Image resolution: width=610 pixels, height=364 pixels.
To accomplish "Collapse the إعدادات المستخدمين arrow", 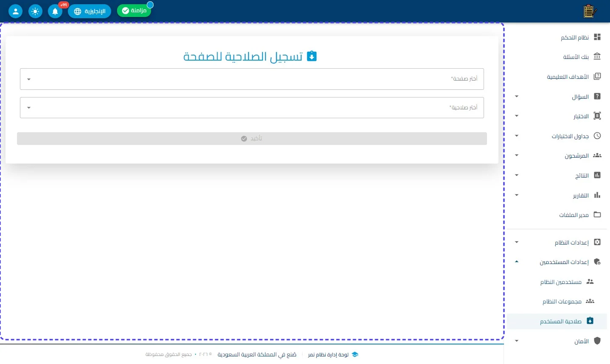I will pyautogui.click(x=517, y=261).
